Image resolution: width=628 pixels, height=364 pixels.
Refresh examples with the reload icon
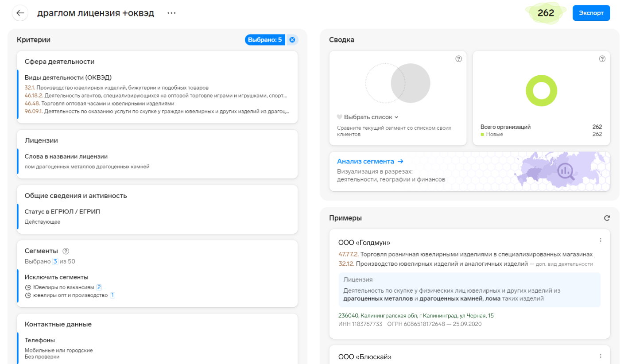click(607, 218)
